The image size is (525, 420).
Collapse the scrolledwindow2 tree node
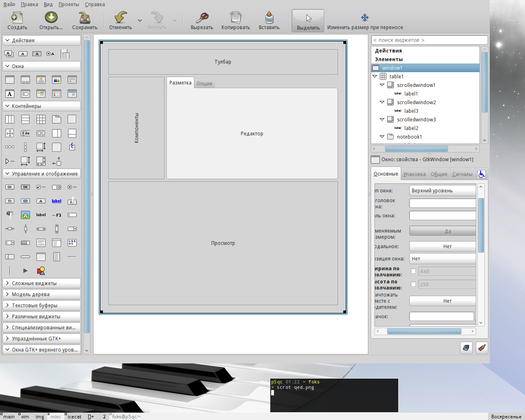[382, 102]
